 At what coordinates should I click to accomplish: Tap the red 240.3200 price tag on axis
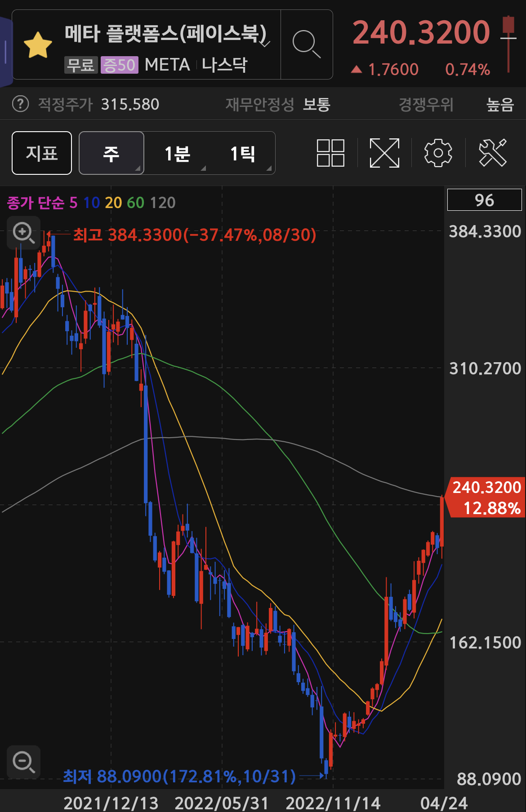(485, 497)
